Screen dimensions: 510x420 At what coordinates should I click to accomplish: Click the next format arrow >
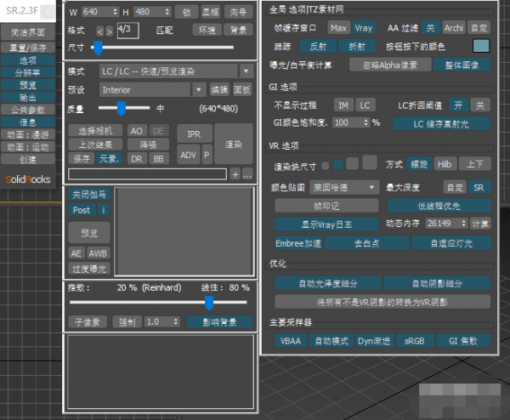[x=109, y=31]
